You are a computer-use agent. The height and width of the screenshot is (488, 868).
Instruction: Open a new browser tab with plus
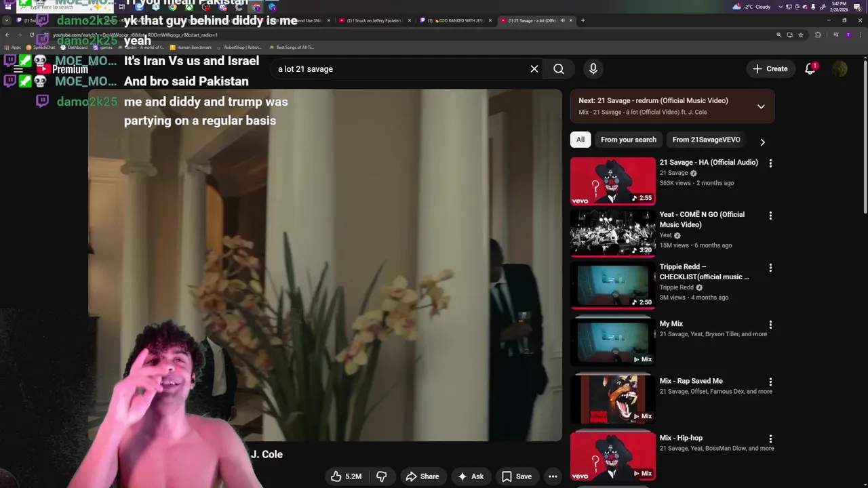pyautogui.click(x=583, y=20)
